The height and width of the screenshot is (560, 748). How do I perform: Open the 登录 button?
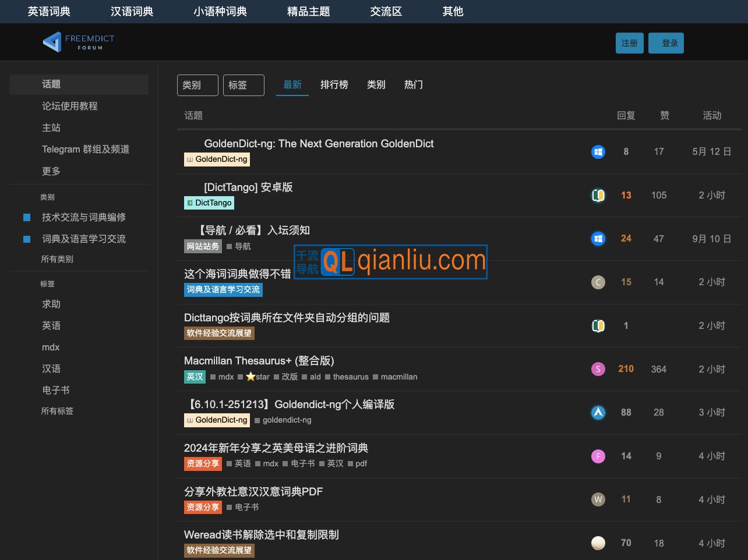666,42
